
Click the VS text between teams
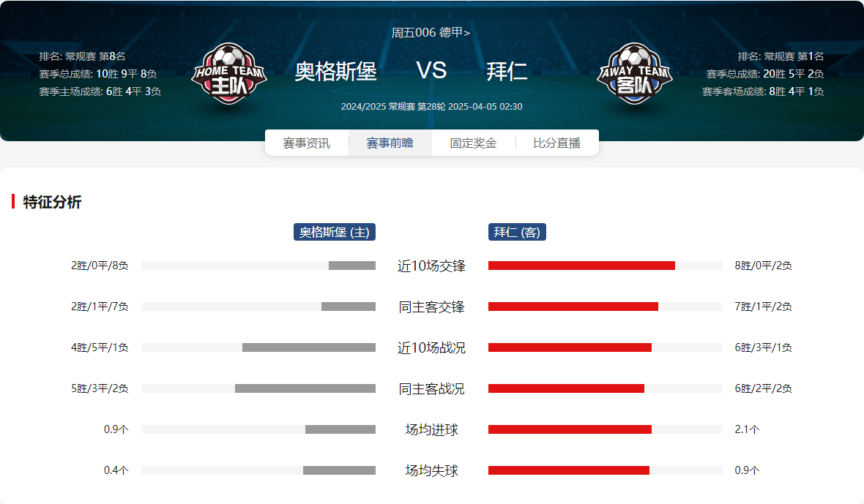[x=431, y=70]
